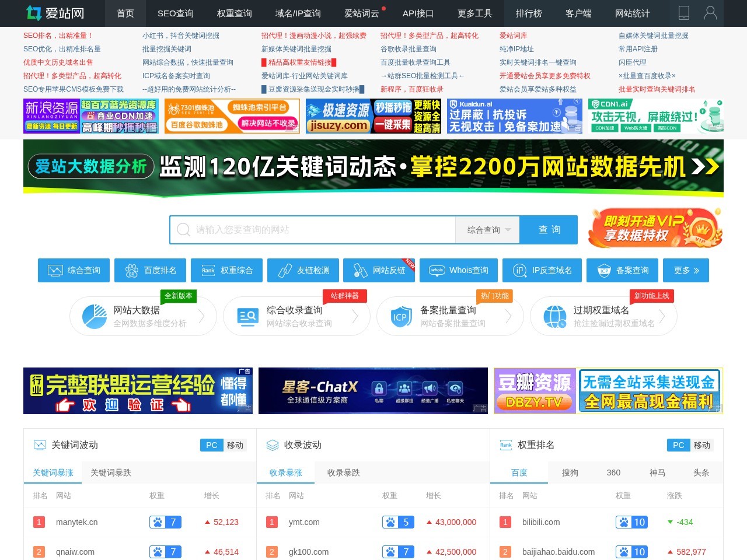This screenshot has width=747, height=560.
Task: Expand the 综合查询 dropdown in search bar
Action: click(488, 230)
